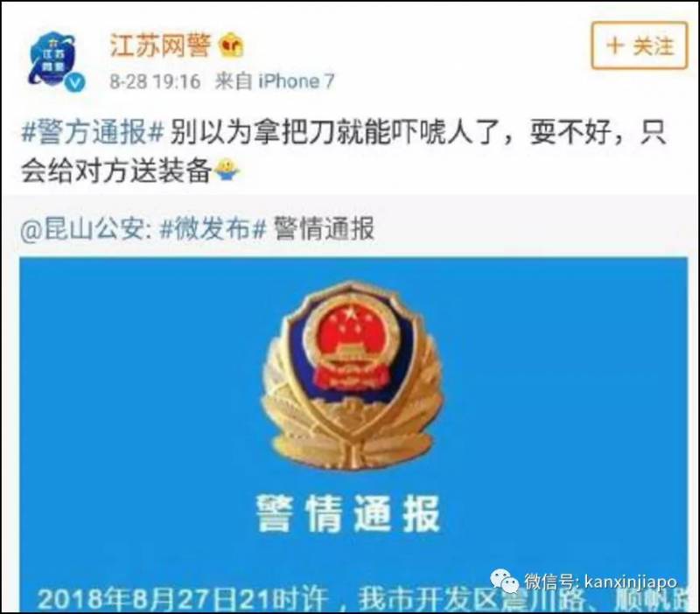Click the 警情通报 heading in the image

coord(348,513)
